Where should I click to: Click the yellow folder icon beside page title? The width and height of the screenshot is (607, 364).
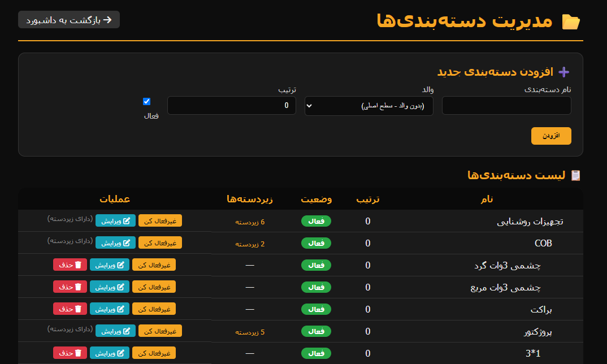[571, 21]
